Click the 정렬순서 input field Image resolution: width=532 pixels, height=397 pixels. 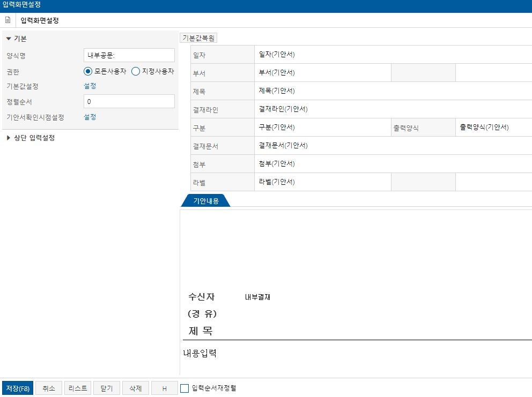(x=129, y=101)
